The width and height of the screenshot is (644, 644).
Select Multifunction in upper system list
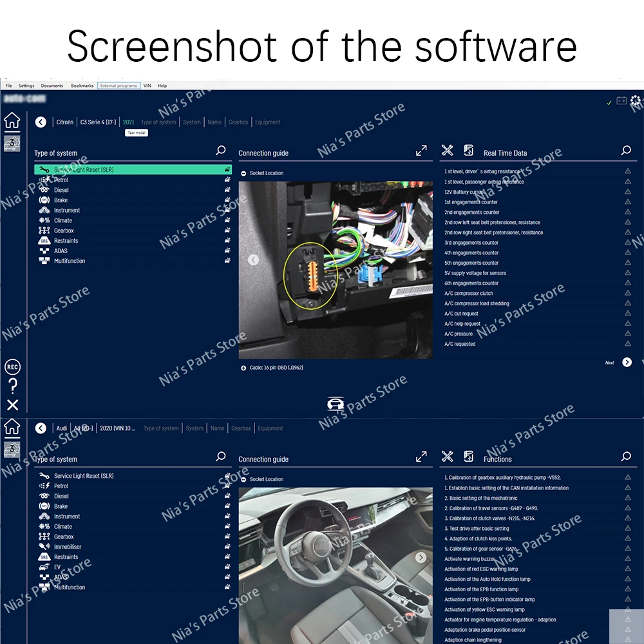point(133,261)
